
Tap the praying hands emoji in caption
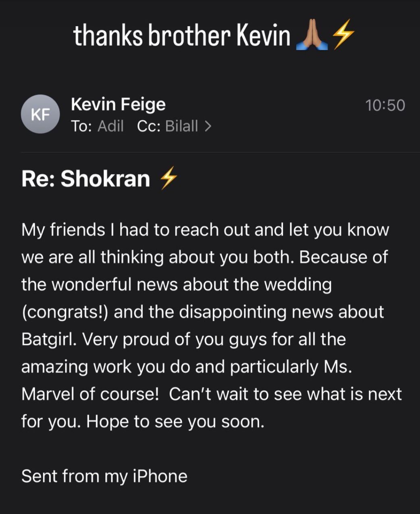point(312,35)
